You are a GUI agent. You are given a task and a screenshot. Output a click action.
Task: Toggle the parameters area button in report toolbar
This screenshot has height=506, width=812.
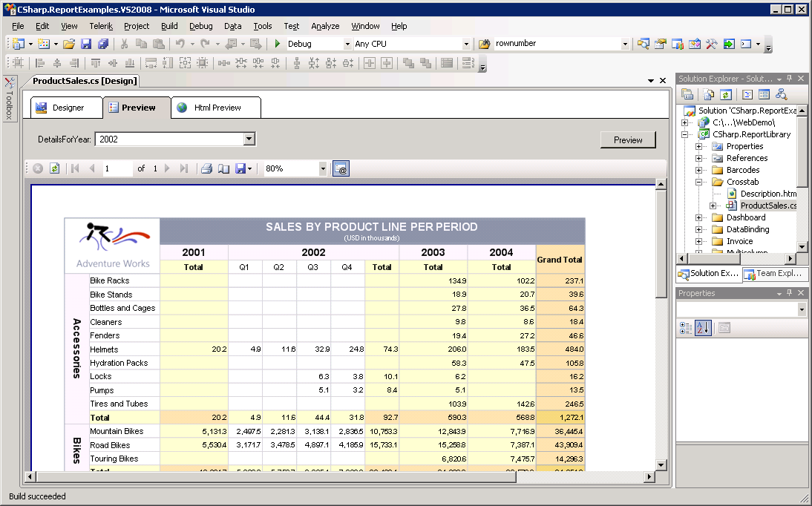(341, 169)
